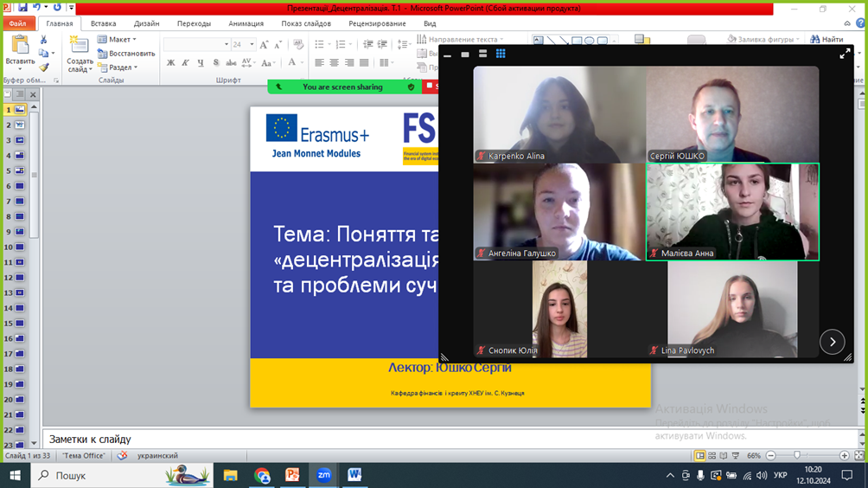
Task: Switch to the Показ слайдов ribbon tab
Action: (306, 23)
